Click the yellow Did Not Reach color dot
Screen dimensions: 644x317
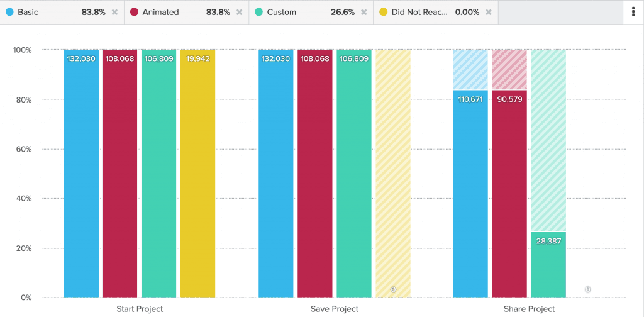point(383,12)
